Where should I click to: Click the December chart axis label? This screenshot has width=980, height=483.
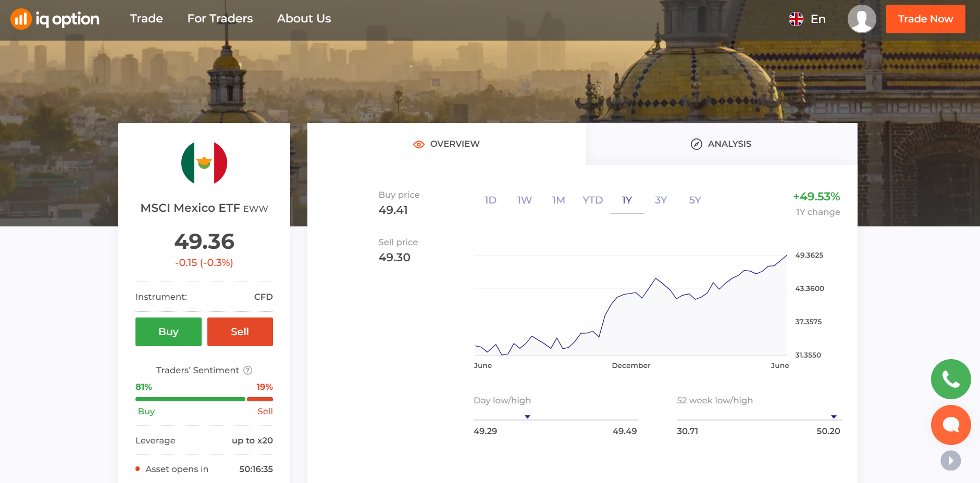[631, 365]
